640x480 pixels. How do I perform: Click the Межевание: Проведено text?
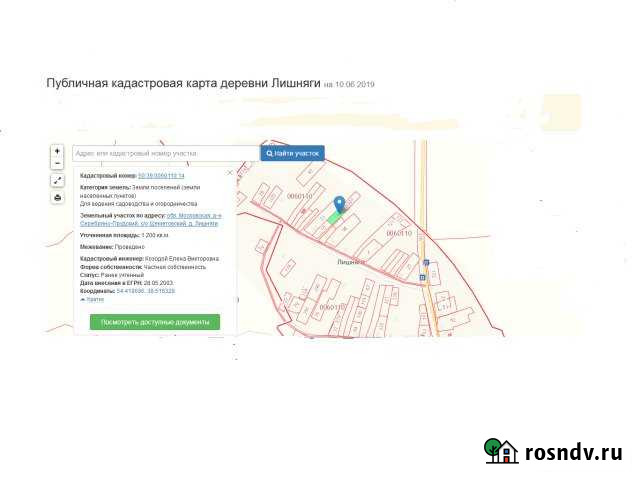pos(112,247)
